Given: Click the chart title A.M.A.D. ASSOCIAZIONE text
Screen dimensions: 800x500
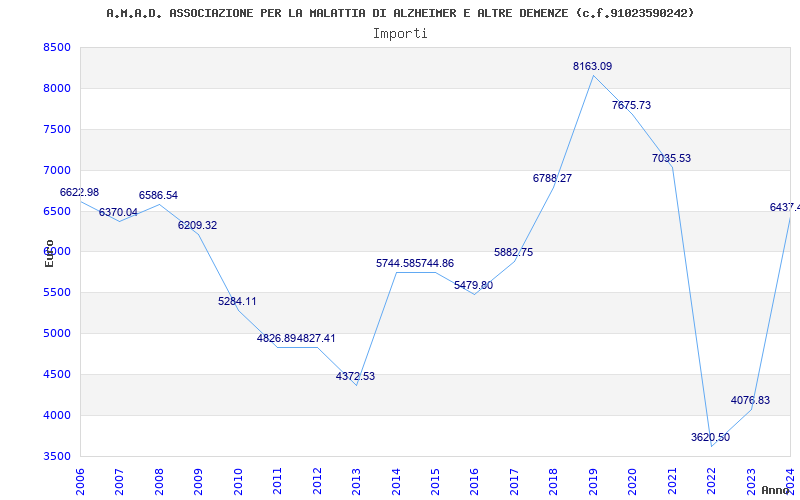Looking at the screenshot, I should click(x=400, y=13).
